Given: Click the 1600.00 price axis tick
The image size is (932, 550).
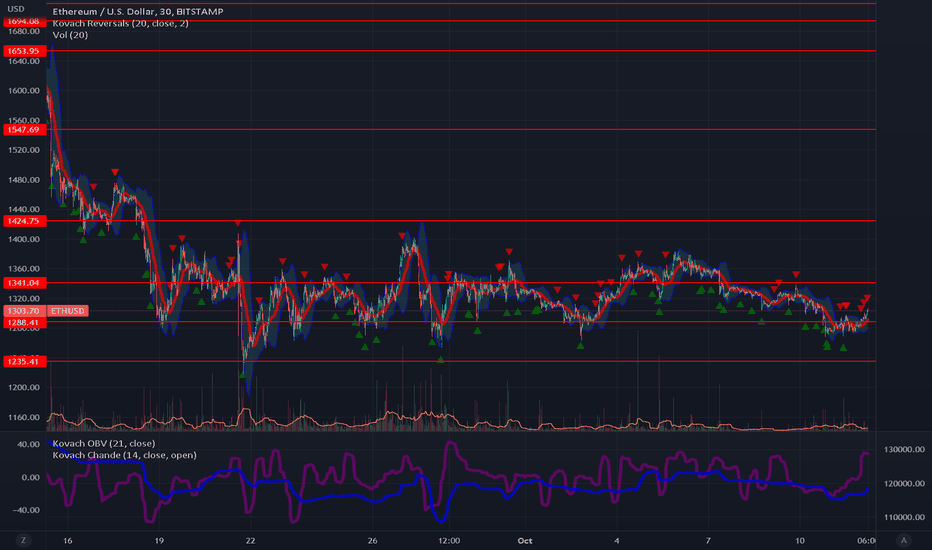Looking at the screenshot, I should pyautogui.click(x=24, y=91).
